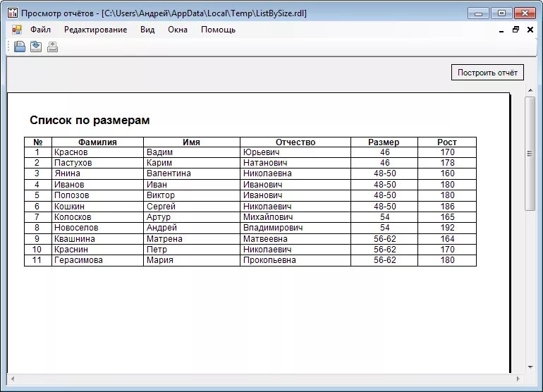Select the surname cell Герасимова

(97, 260)
